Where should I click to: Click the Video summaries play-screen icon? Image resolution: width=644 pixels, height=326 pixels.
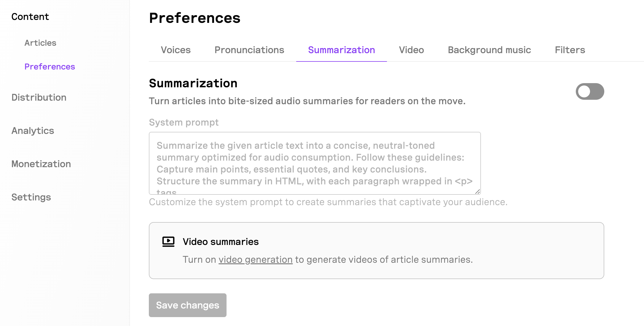point(168,242)
